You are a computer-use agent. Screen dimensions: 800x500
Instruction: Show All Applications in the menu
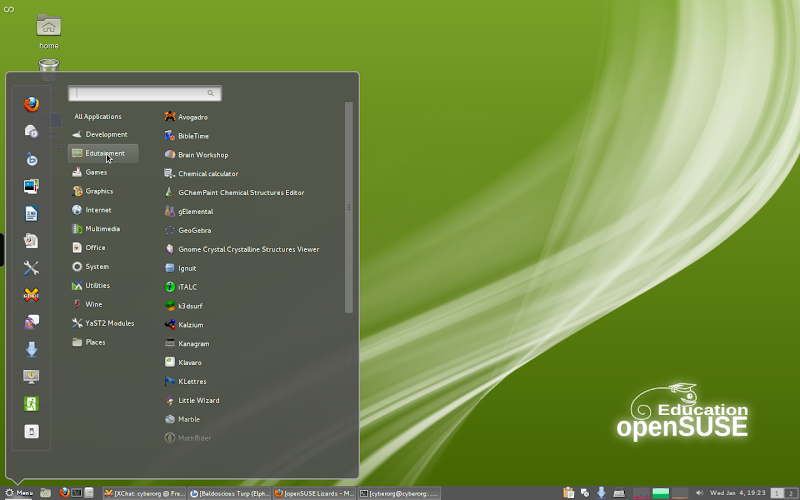[98, 116]
